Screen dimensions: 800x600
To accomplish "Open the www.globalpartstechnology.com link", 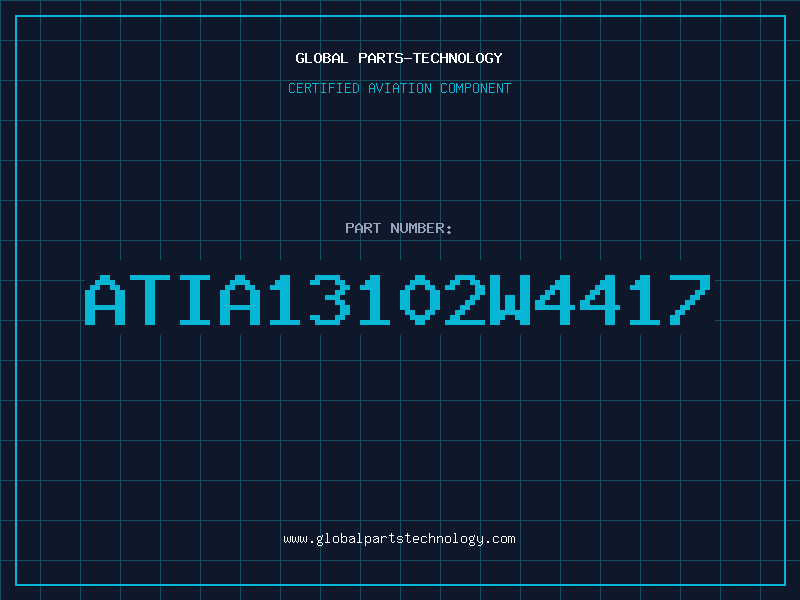I will [x=399, y=539].
